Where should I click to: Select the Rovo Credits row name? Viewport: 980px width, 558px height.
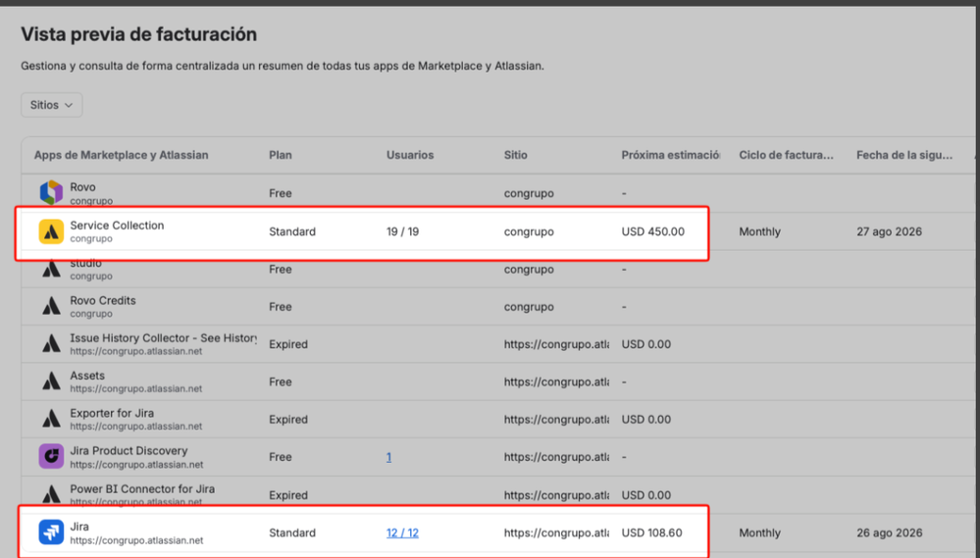[x=103, y=300]
